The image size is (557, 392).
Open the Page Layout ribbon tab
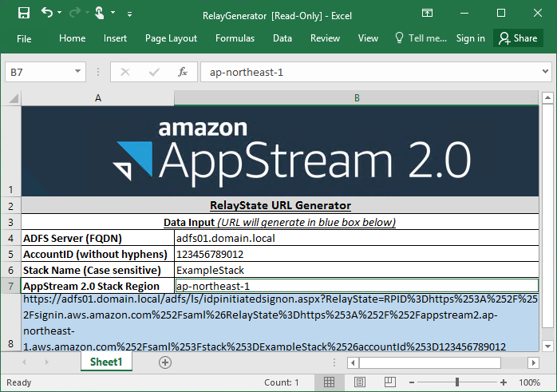[171, 38]
